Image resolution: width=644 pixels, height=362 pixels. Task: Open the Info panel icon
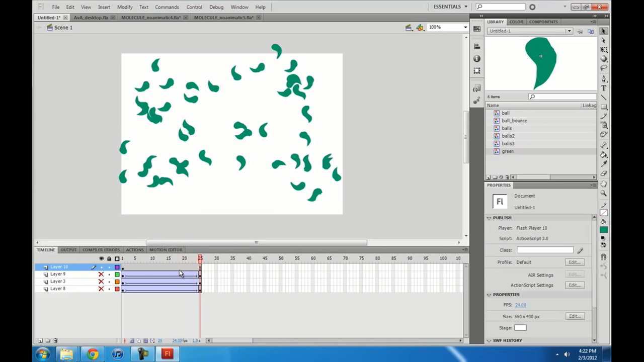point(477,58)
